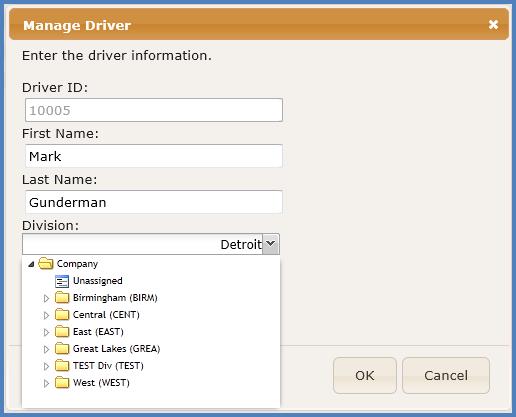Select Birmingham (BIRM) division text
The width and height of the screenshot is (516, 417).
click(115, 298)
